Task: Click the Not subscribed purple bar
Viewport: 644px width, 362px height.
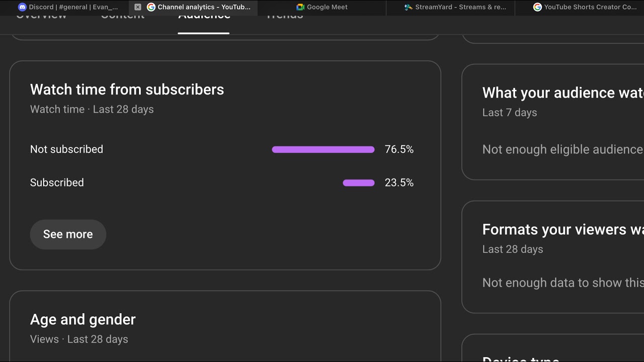Action: tap(323, 149)
